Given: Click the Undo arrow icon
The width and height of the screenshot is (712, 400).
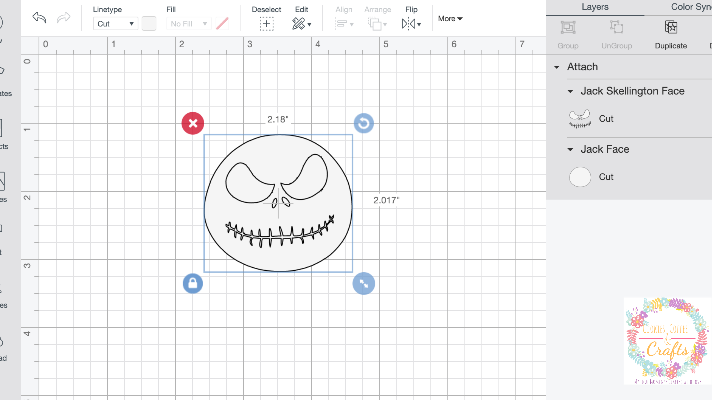Looking at the screenshot, I should tap(40, 18).
